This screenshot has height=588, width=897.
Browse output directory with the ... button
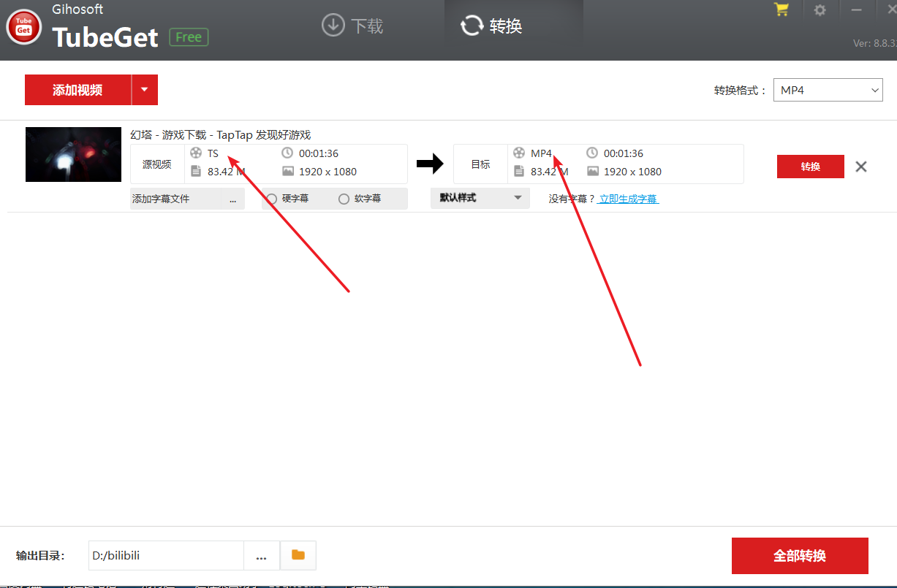(x=261, y=556)
